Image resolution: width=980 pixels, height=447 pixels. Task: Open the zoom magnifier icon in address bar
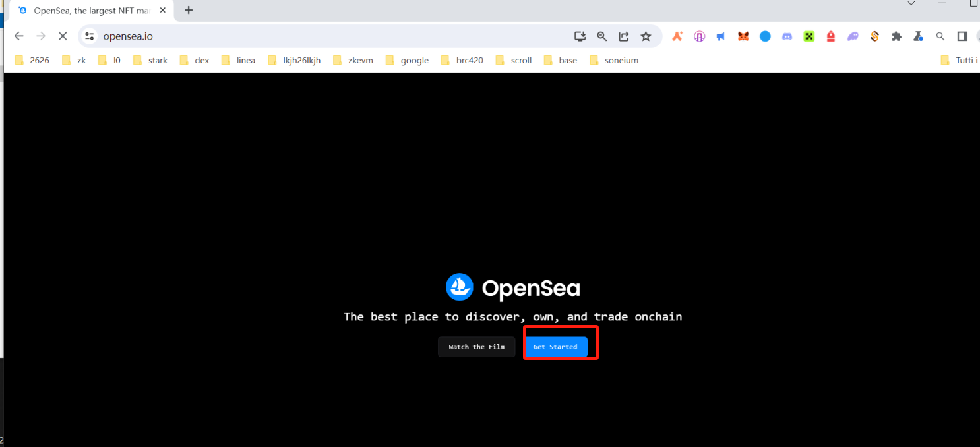click(602, 36)
